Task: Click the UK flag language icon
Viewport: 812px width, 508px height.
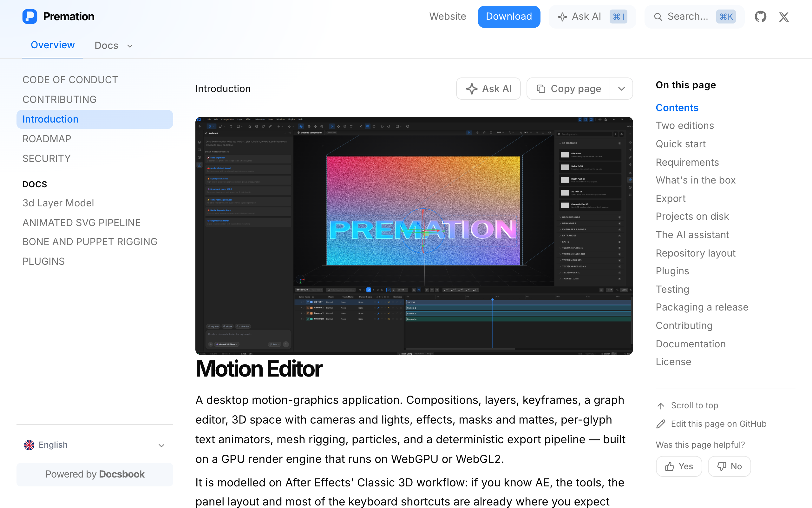Action: click(29, 445)
